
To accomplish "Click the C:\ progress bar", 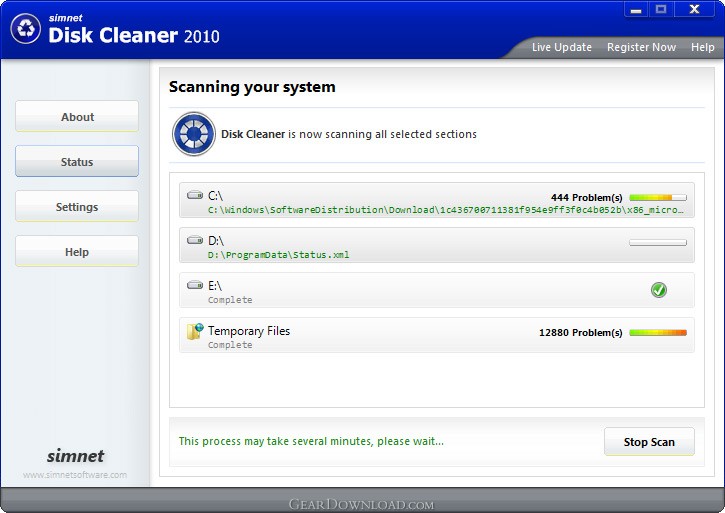I will coord(658,198).
